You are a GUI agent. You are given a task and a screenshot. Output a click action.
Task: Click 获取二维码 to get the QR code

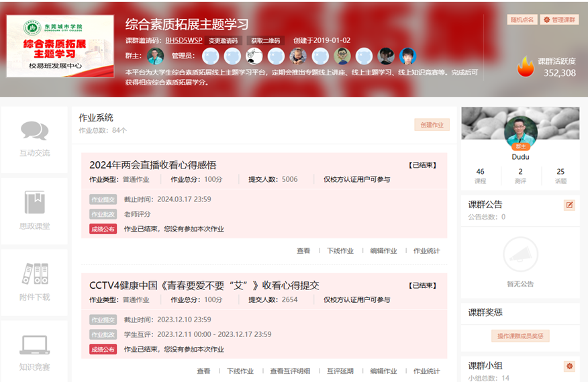click(266, 40)
